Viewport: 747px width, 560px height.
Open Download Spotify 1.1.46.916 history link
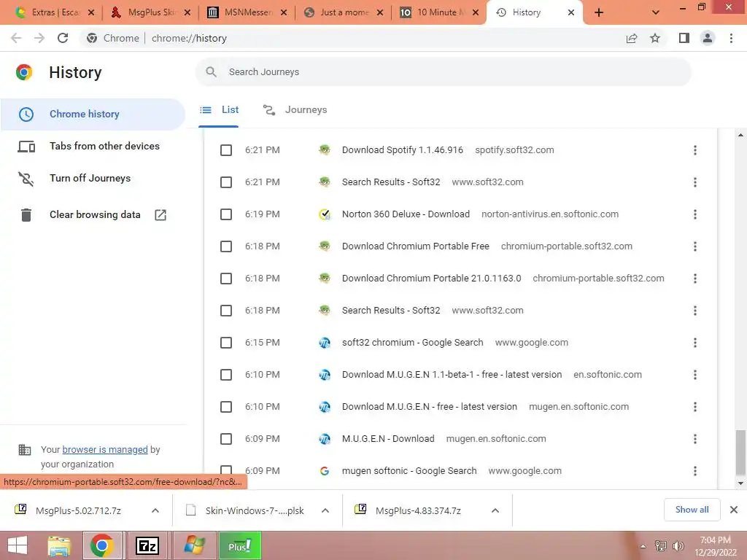(x=403, y=150)
